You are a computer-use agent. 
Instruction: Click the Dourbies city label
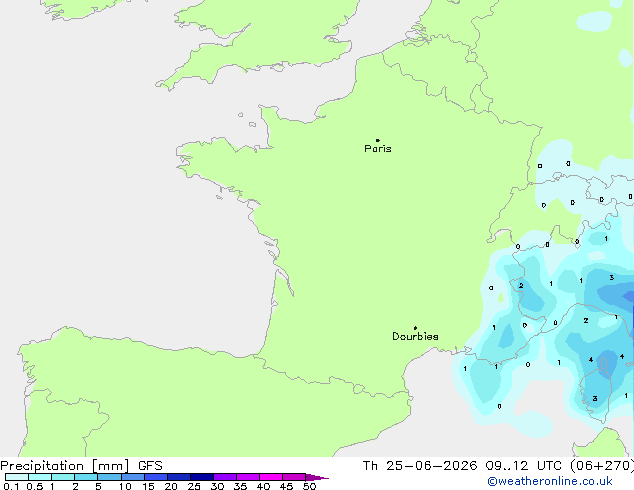(415, 336)
